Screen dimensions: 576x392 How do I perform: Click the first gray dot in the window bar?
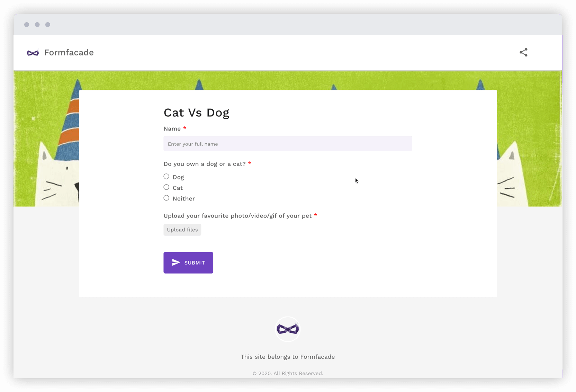[x=27, y=25]
